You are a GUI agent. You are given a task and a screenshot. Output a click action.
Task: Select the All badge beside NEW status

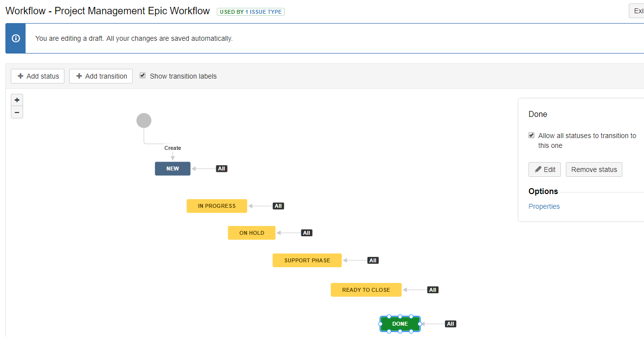[x=221, y=168]
